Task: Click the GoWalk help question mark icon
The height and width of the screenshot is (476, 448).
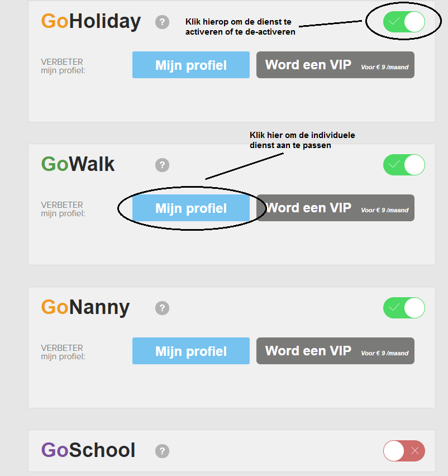Action: (162, 165)
